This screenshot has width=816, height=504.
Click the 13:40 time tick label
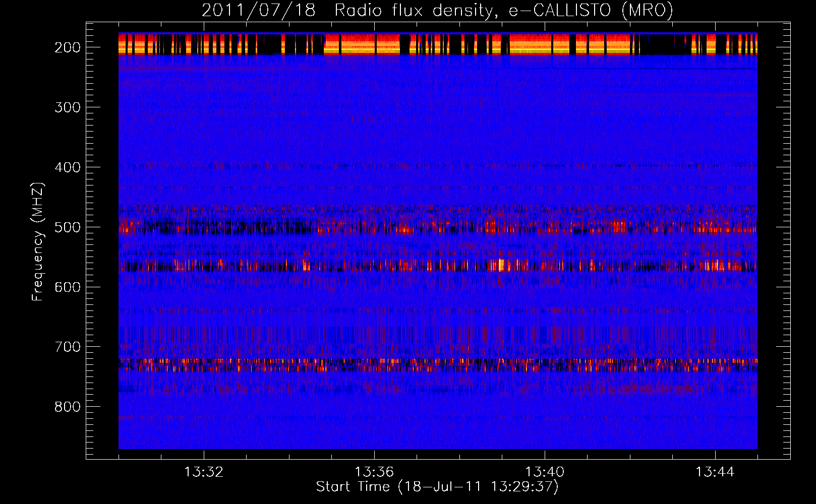click(x=545, y=472)
